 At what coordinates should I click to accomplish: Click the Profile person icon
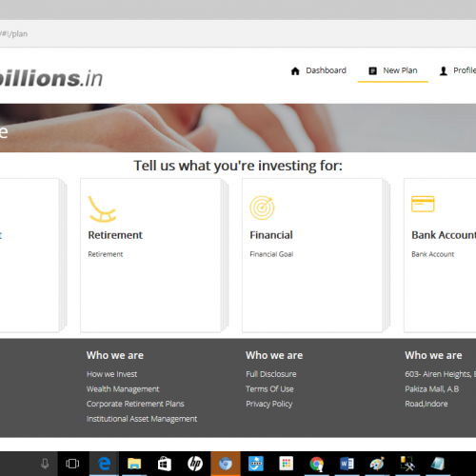(x=444, y=71)
